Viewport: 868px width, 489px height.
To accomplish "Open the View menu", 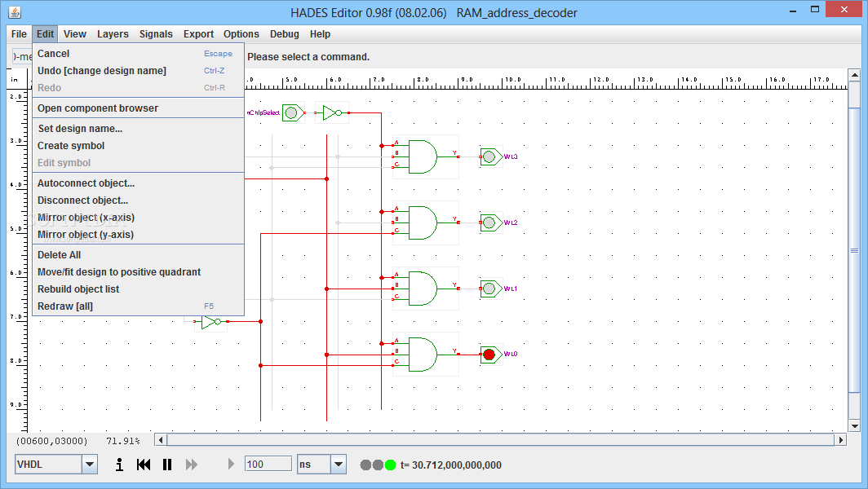I will (75, 34).
